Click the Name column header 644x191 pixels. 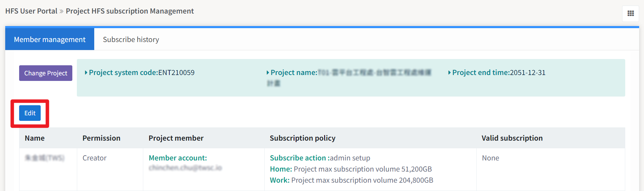35,138
